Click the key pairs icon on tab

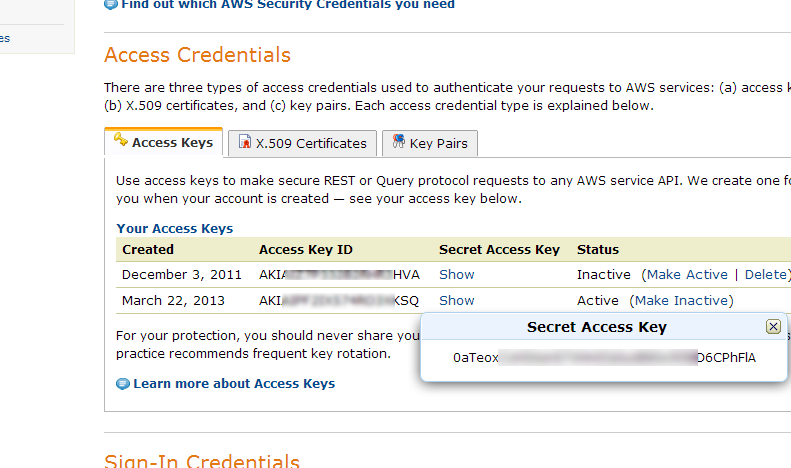399,141
